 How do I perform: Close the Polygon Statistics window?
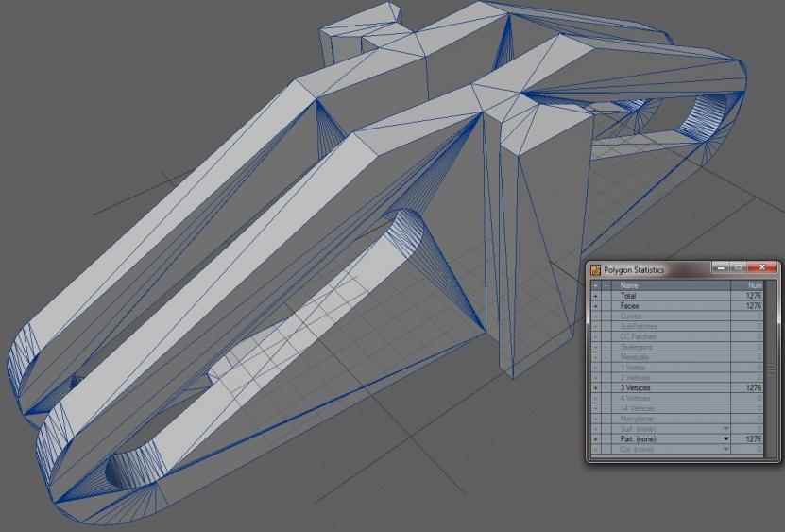pyautogui.click(x=761, y=268)
